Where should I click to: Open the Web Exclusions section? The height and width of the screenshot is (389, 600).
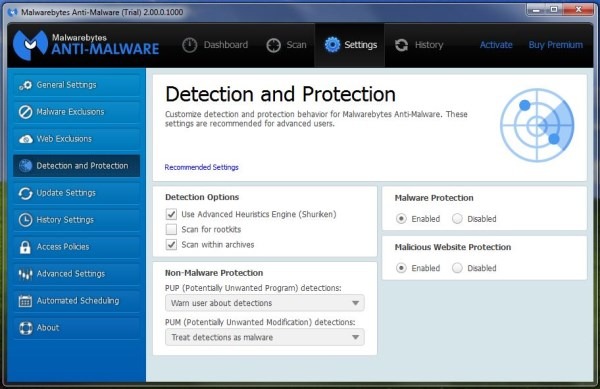click(77, 139)
